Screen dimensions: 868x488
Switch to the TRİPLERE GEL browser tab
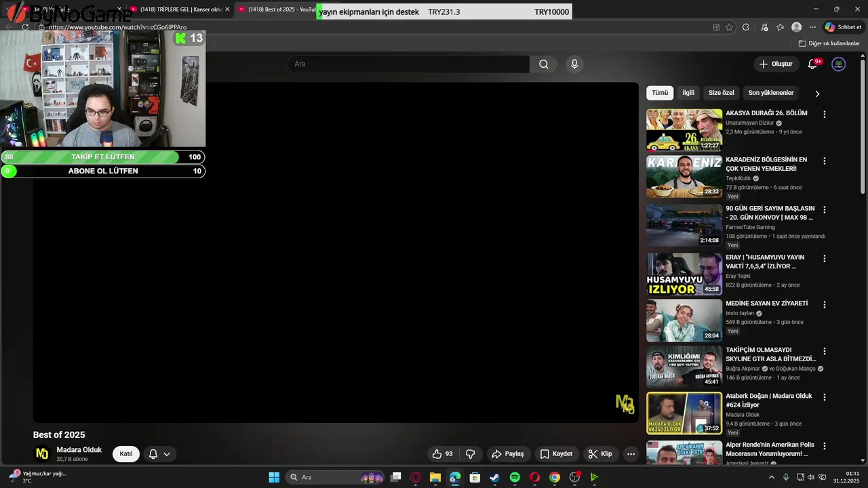180,9
